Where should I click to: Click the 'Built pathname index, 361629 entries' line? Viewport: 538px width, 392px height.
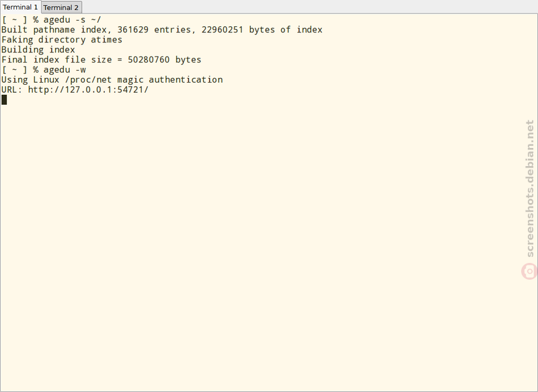161,30
